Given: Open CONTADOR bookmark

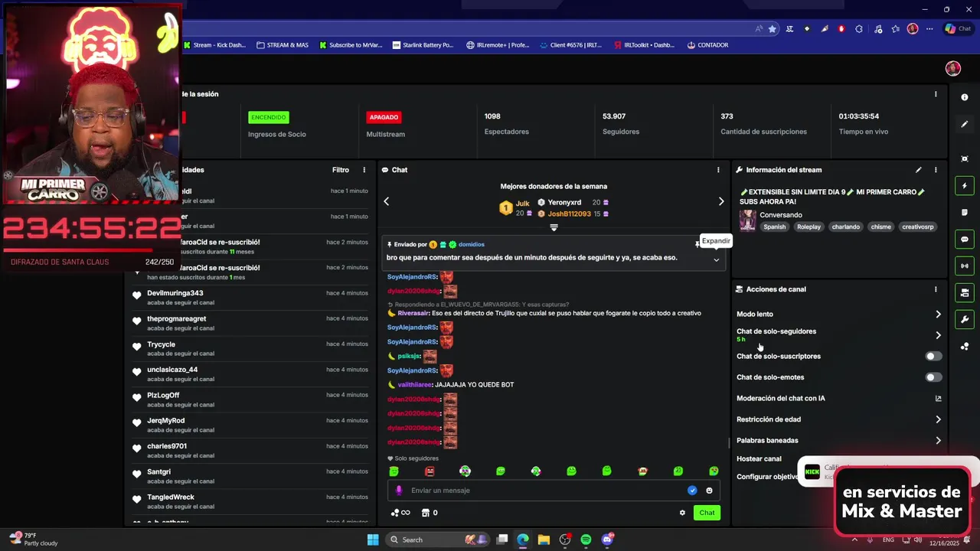Looking at the screenshot, I should tap(708, 45).
